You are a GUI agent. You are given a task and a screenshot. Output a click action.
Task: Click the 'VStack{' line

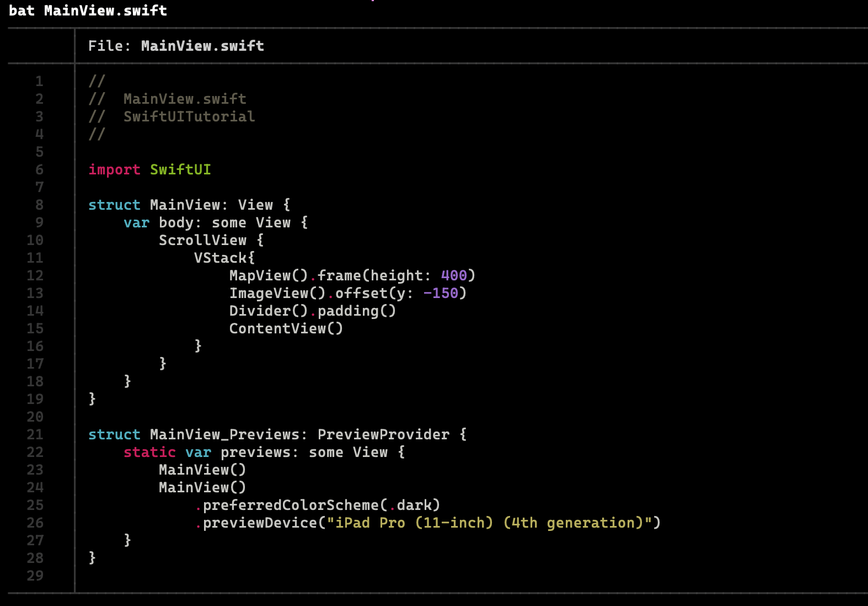pyautogui.click(x=224, y=258)
